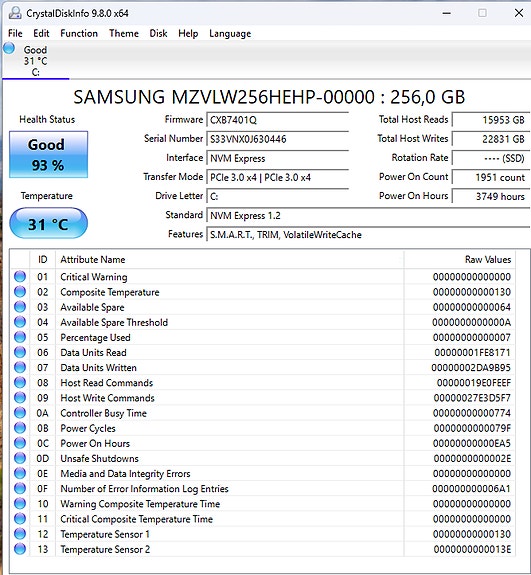Click the Good 93 % health status button
Image resolution: width=531 pixels, height=575 pixels.
[48, 154]
